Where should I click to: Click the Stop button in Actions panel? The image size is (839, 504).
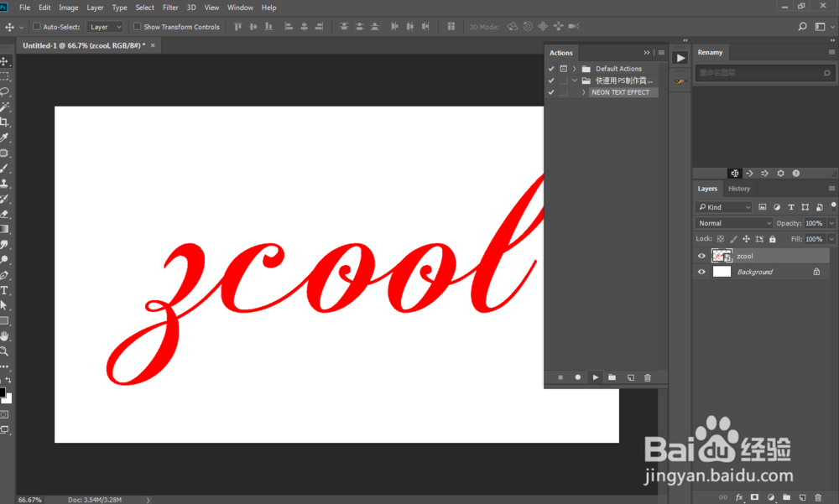coord(560,377)
